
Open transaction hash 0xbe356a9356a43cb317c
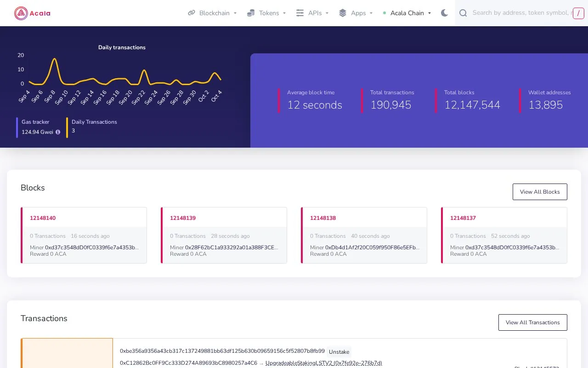pyautogui.click(x=222, y=351)
